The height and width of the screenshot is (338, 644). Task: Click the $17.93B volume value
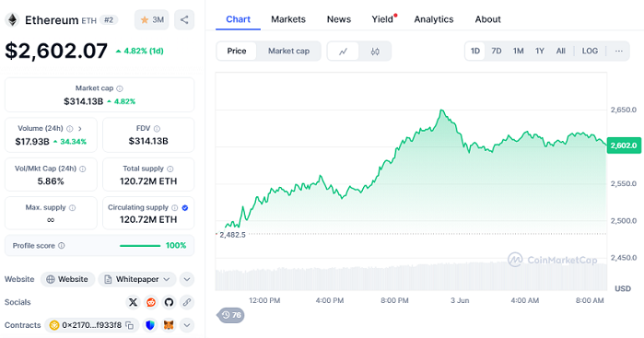click(32, 142)
